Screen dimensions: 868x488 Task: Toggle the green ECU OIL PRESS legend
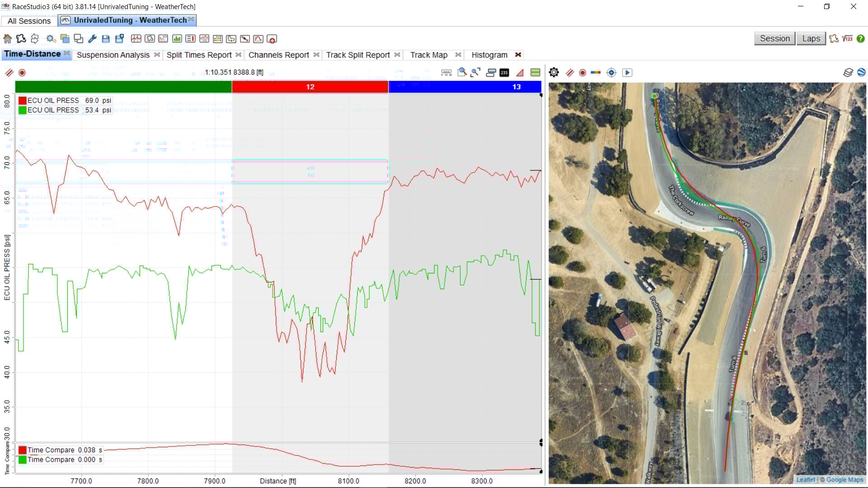[22, 110]
